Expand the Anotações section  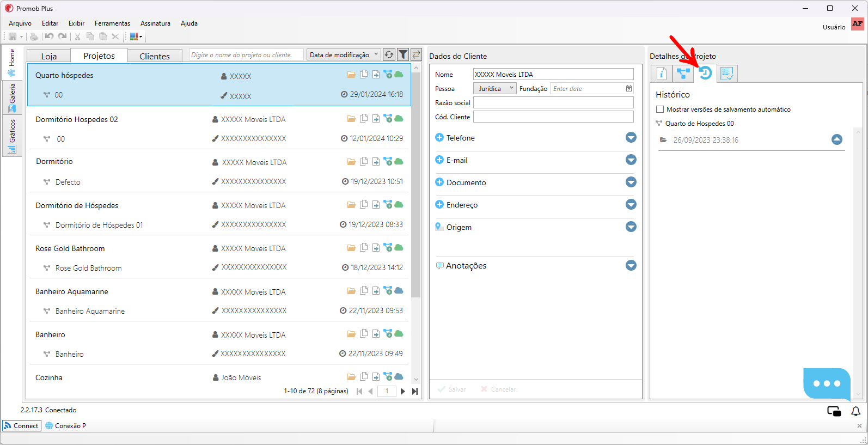click(631, 265)
